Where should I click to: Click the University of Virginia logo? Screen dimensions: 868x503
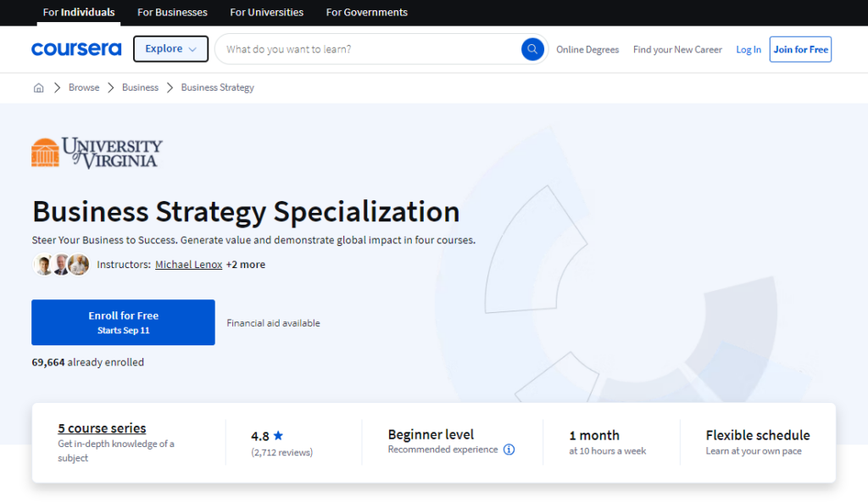coord(97,153)
